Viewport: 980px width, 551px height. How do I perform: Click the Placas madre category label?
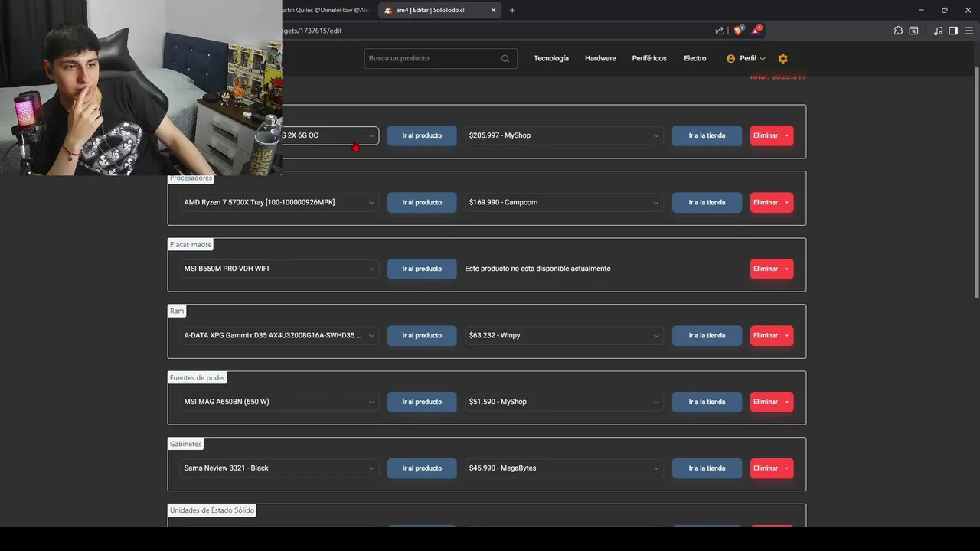[191, 245]
